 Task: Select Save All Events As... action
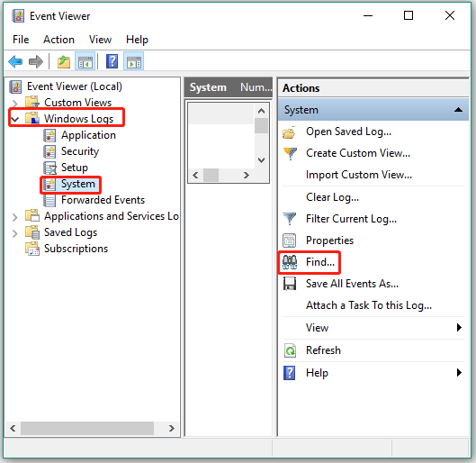(x=352, y=284)
